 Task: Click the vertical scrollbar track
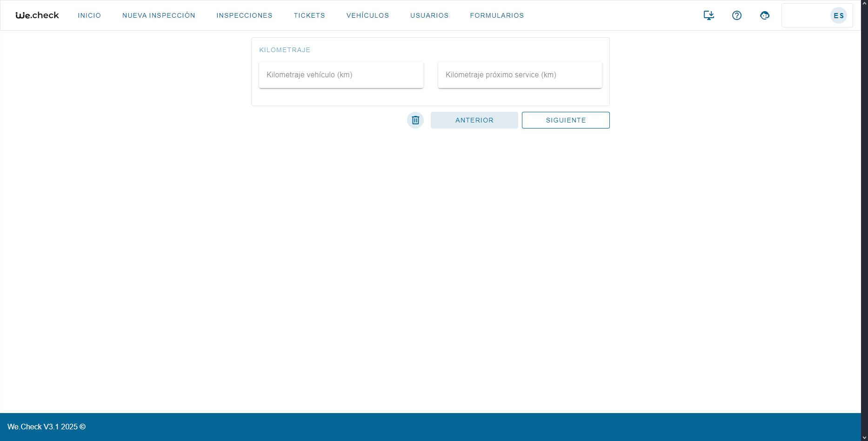click(x=864, y=233)
